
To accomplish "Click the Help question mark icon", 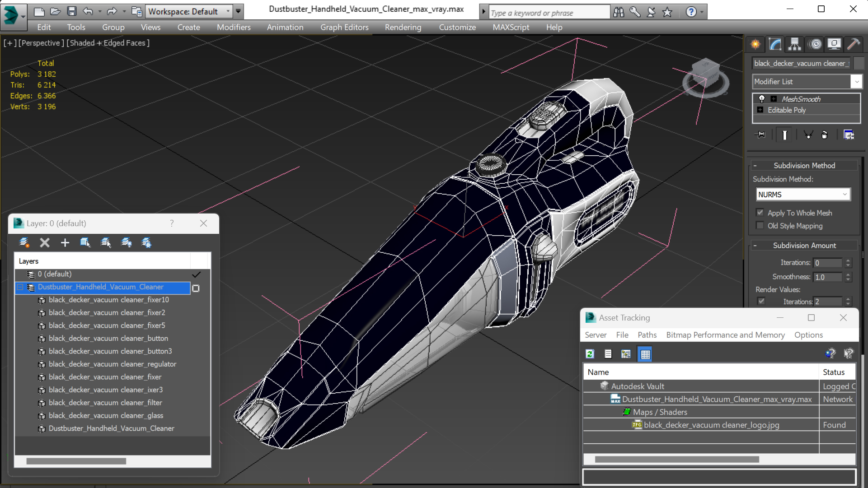I will point(691,12).
